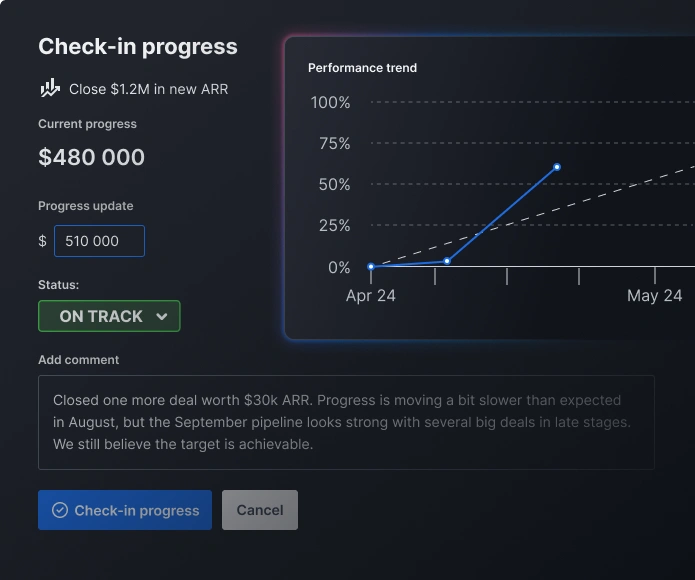Click the May 24 date label
The width and height of the screenshot is (695, 580).
click(x=655, y=296)
